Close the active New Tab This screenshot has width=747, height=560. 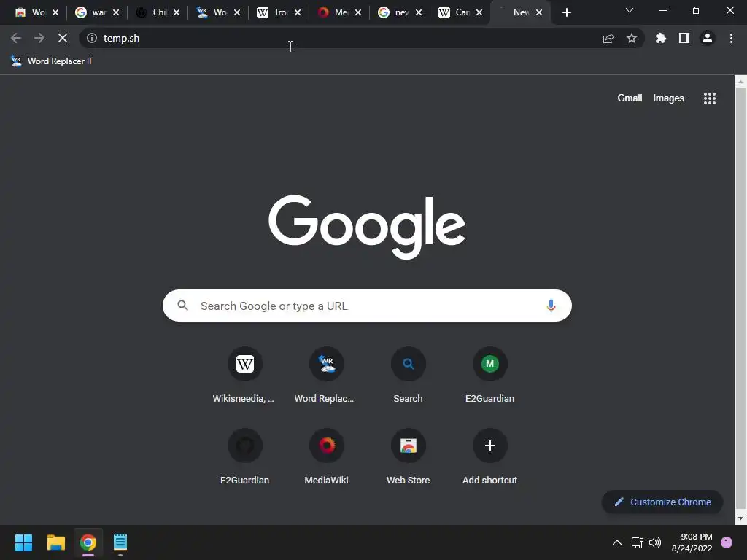pos(539,12)
